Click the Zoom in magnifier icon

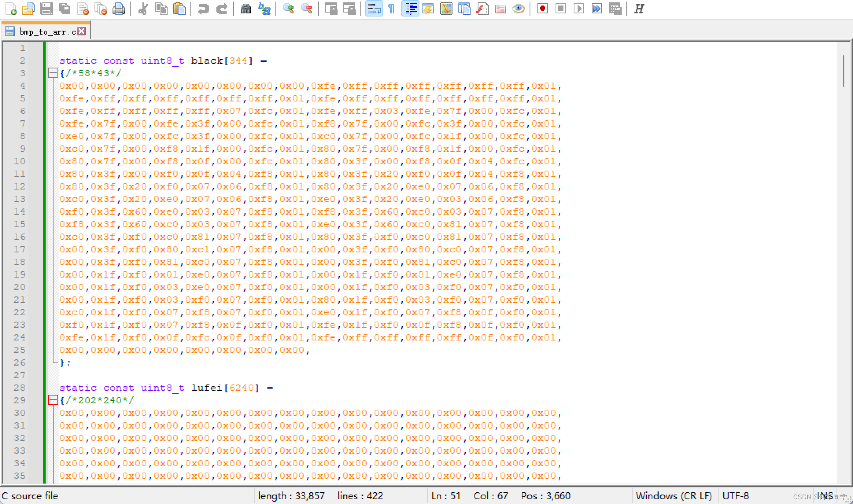tap(288, 9)
